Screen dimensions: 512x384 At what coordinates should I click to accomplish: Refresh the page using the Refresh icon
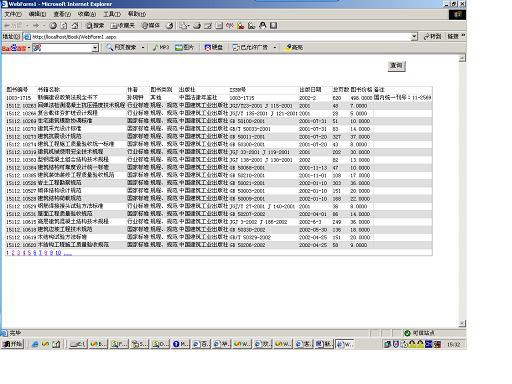coord(64,25)
